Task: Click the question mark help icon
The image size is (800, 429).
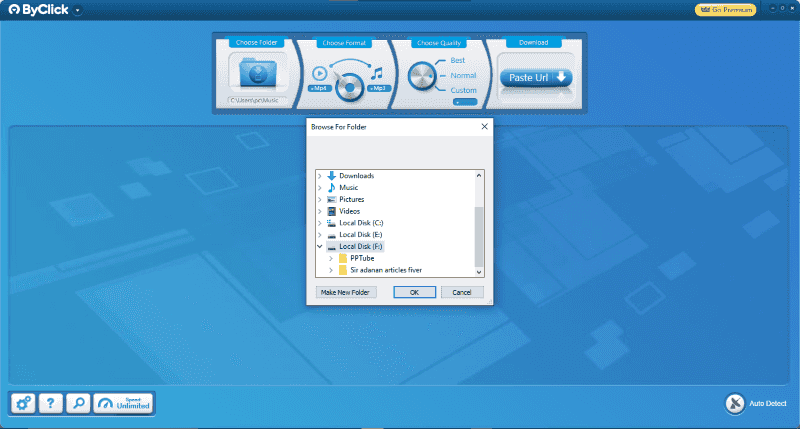Action: tap(50, 403)
